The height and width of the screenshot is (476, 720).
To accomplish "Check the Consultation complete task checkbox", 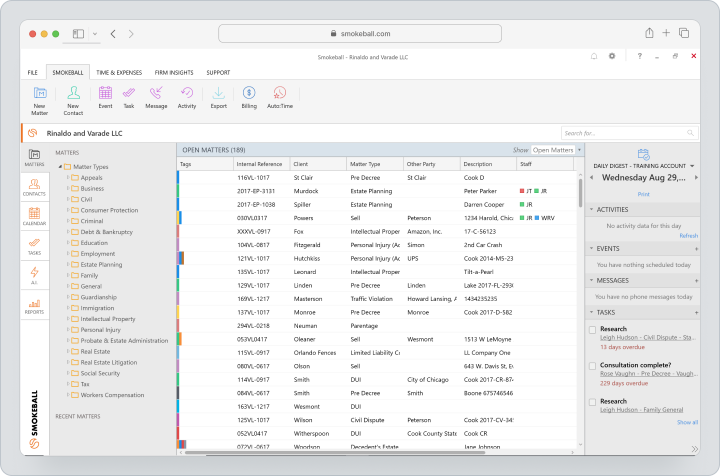I will [592, 366].
